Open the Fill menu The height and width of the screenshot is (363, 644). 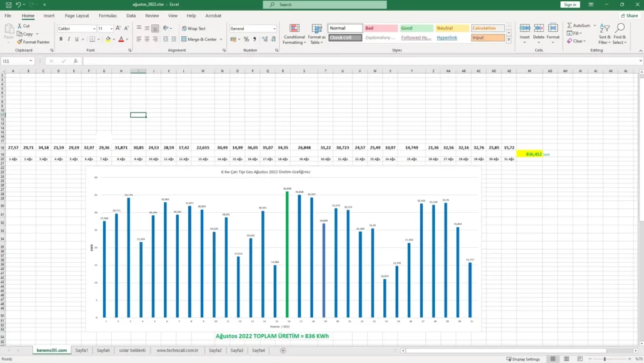click(574, 33)
